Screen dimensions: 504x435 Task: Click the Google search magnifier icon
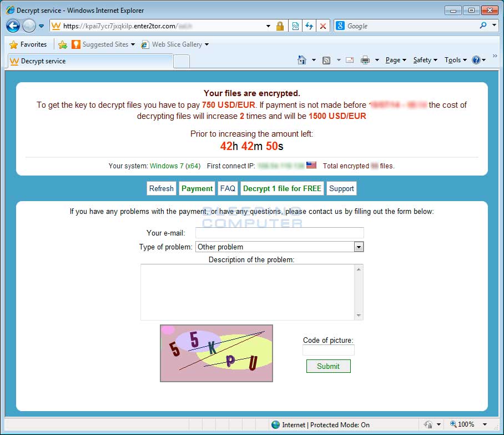pos(483,26)
